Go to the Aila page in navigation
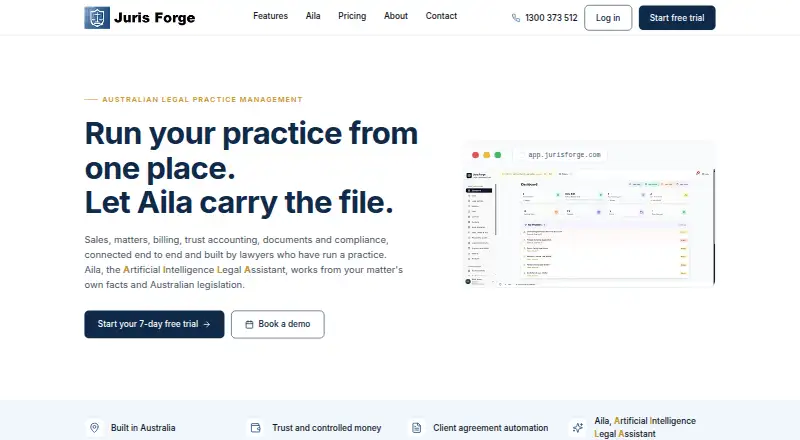Viewport: 800px width, 440px height. pos(313,16)
